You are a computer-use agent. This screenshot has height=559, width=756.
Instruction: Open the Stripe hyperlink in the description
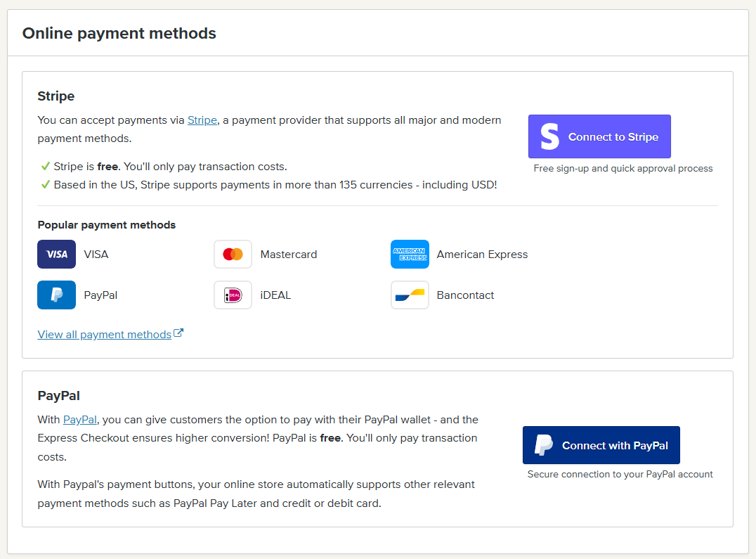[202, 120]
